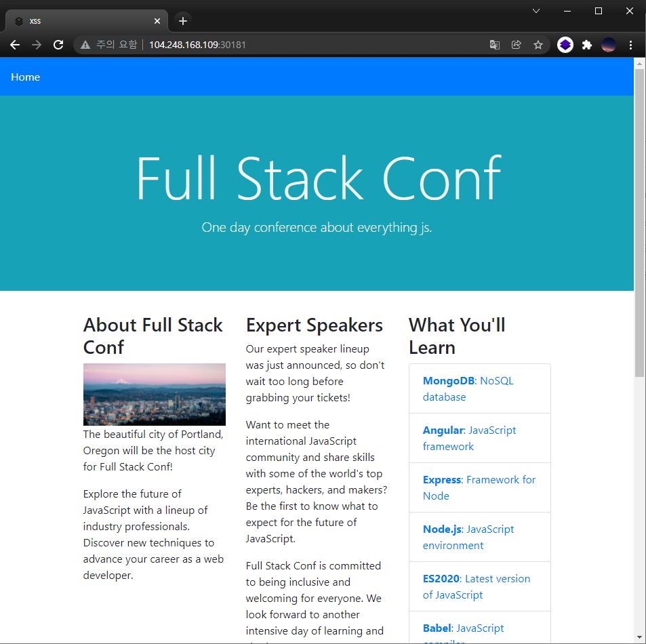Maximize the browser window
The height and width of the screenshot is (644, 646).
tap(599, 11)
